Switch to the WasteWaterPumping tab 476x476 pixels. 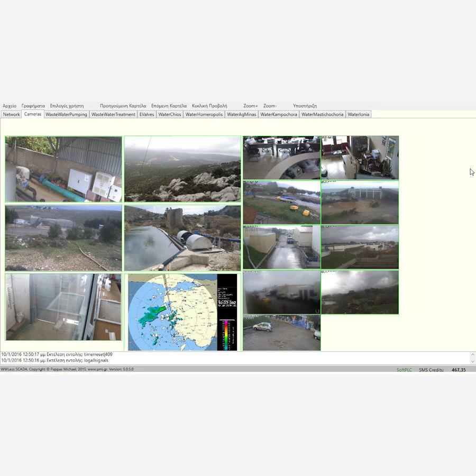66,114
